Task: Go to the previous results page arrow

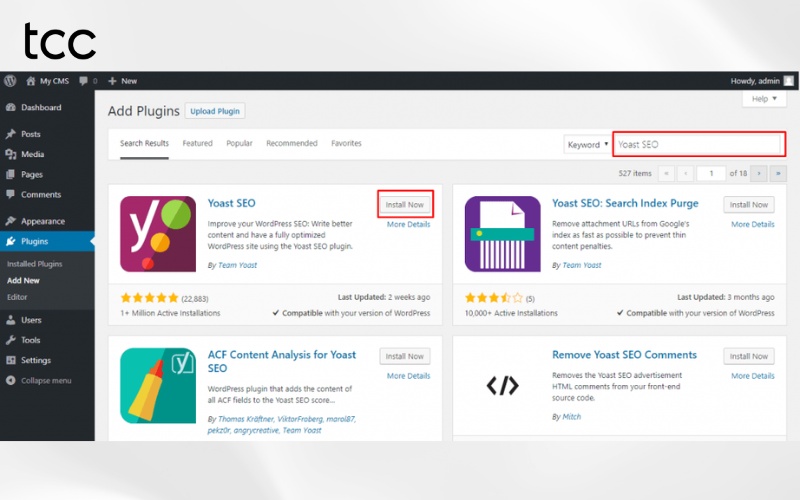Action: point(685,173)
